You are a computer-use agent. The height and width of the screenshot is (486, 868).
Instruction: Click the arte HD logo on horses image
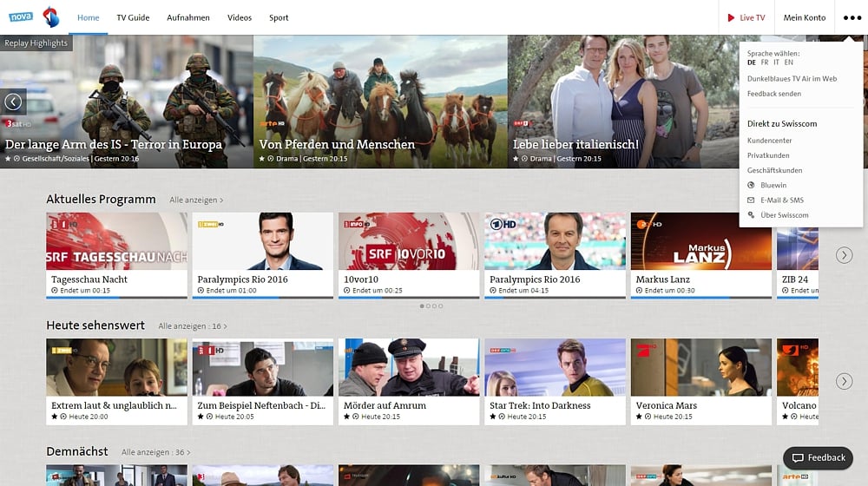tap(272, 123)
